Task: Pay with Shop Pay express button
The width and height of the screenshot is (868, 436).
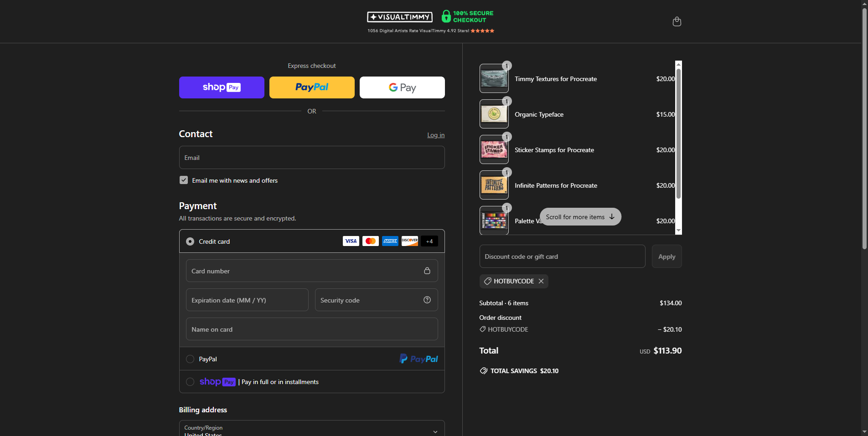Action: pos(222,87)
